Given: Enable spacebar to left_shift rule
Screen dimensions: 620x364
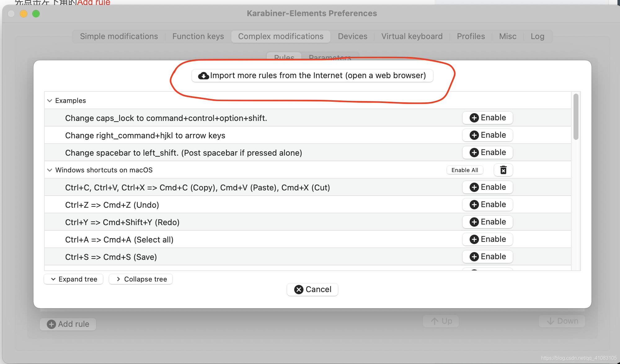Looking at the screenshot, I should 487,153.
